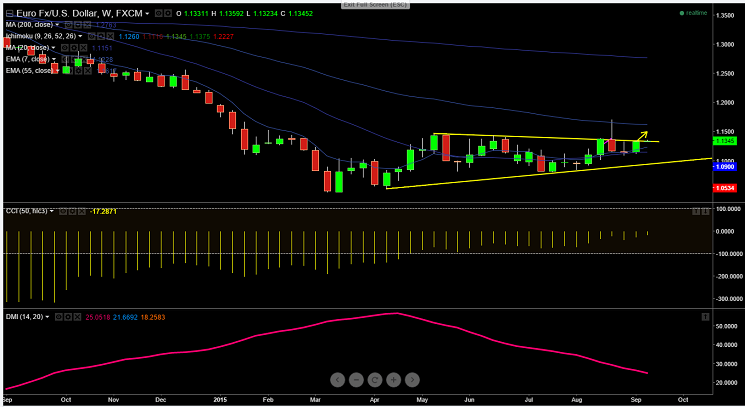This screenshot has height=407, width=745.
Task: Open CCI (50, hlc3) indicator dropdown
Action: point(51,211)
